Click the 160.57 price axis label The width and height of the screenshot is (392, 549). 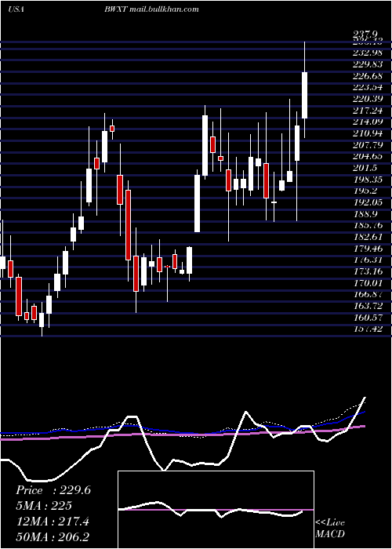pos(370,317)
